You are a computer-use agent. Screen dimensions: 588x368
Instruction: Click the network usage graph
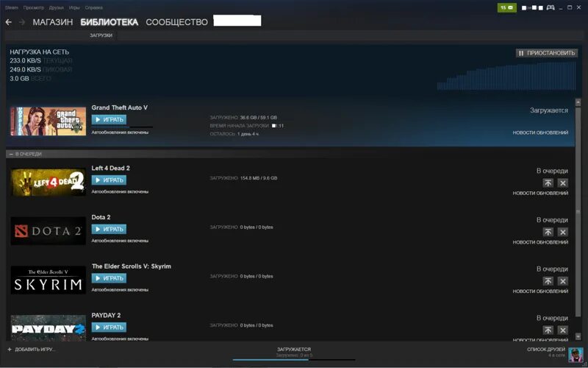[506, 76]
